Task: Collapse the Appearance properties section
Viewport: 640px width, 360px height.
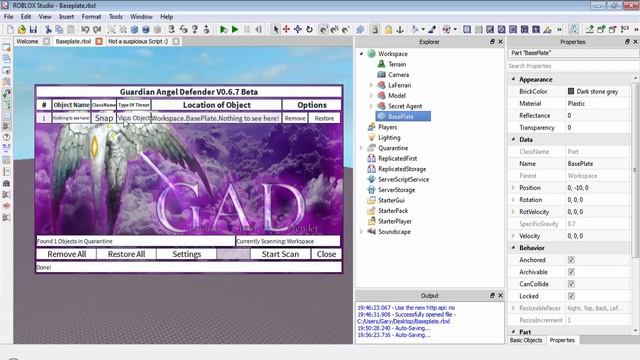Action: [513, 79]
